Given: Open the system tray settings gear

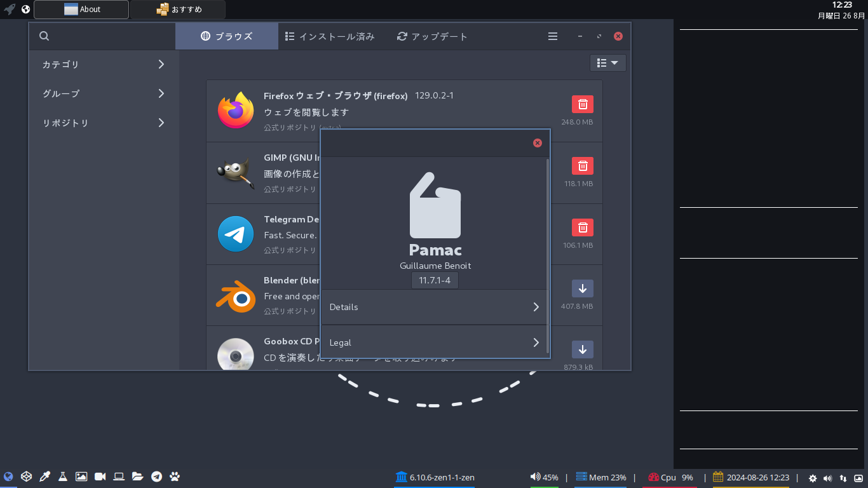Looking at the screenshot, I should tap(813, 478).
